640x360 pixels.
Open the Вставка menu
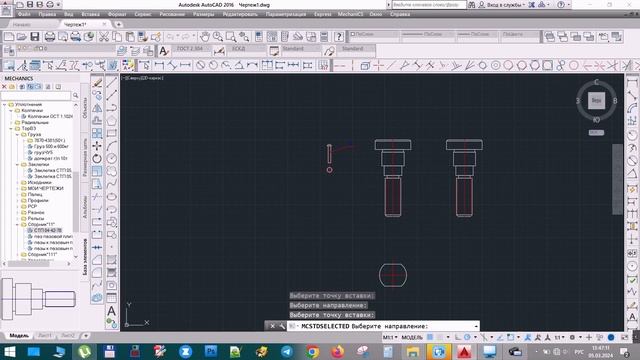pyautogui.click(x=90, y=14)
